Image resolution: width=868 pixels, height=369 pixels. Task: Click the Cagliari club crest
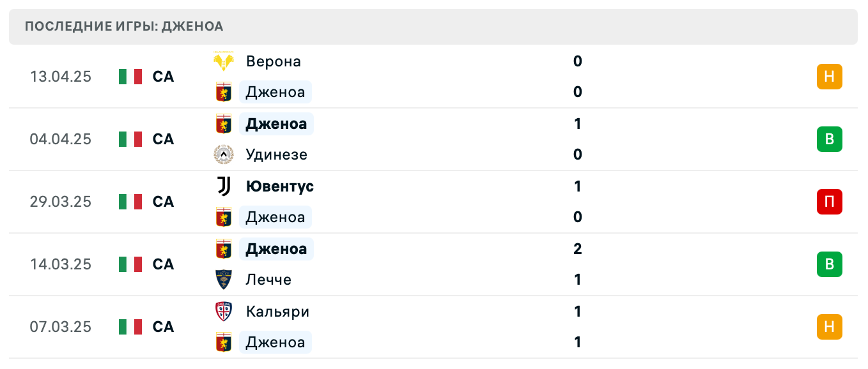[x=223, y=312]
